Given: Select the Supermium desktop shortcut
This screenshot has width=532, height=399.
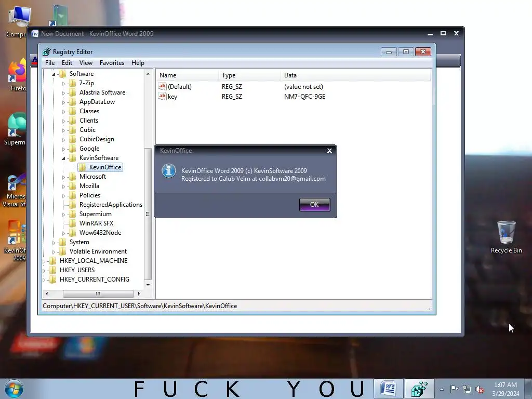Looking at the screenshot, I should coord(15,129).
